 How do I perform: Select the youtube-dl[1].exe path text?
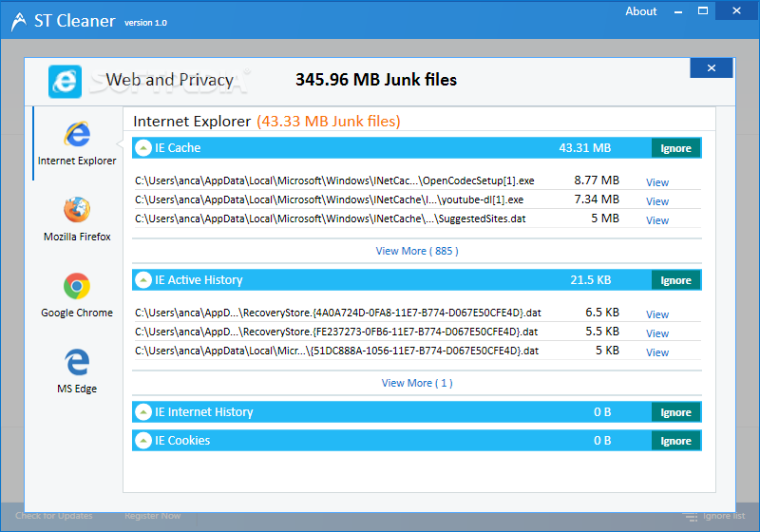coord(329,199)
